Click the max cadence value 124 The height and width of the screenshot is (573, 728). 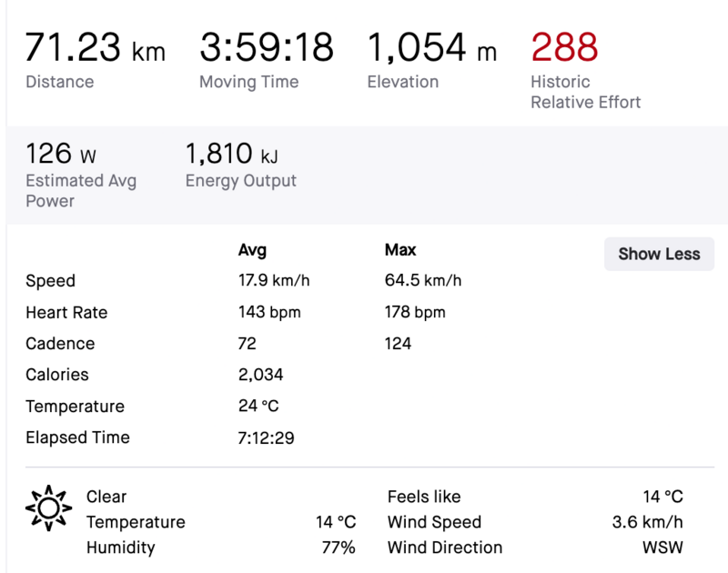pos(398,344)
